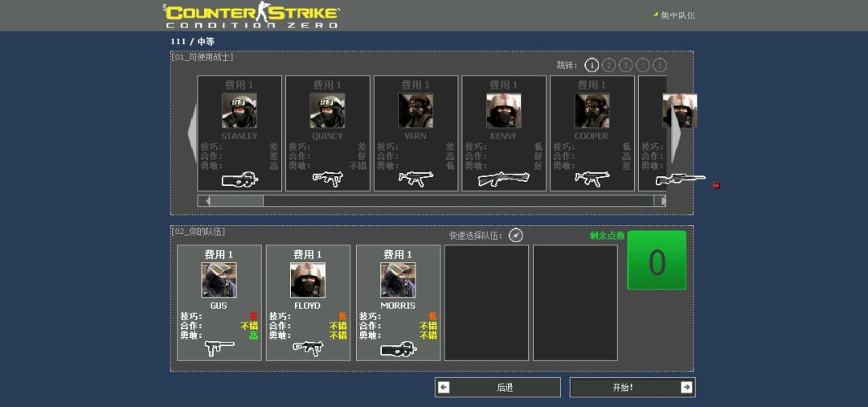868x407 pixels.
Task: Click GUS's silenced SMG weapon icon
Action: click(x=219, y=348)
